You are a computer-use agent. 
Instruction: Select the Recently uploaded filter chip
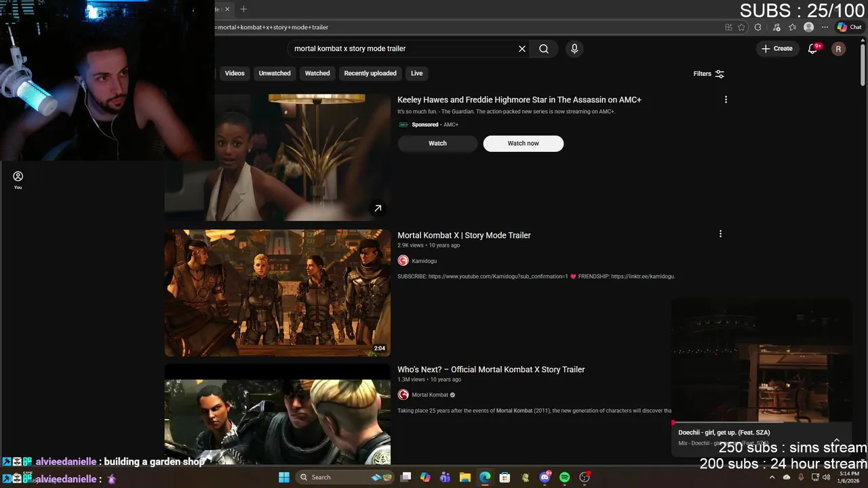(x=370, y=73)
